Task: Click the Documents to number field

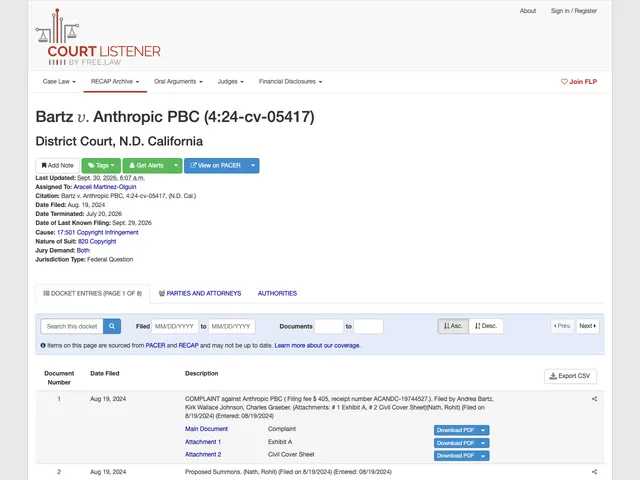Action: pyautogui.click(x=368, y=326)
